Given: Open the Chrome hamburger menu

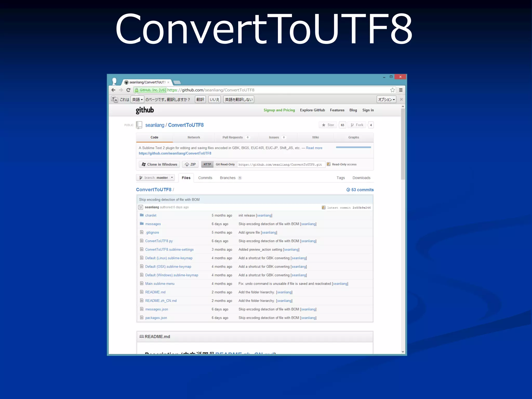Looking at the screenshot, I should click(x=401, y=90).
